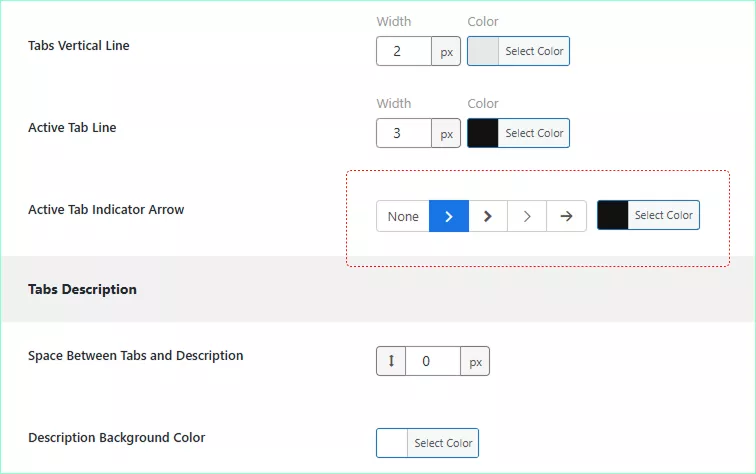Click the Active Tab Line width field
The image size is (756, 474).
click(x=404, y=133)
